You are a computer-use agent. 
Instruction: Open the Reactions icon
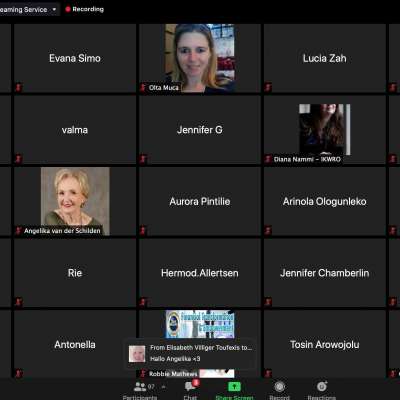pos(322,386)
